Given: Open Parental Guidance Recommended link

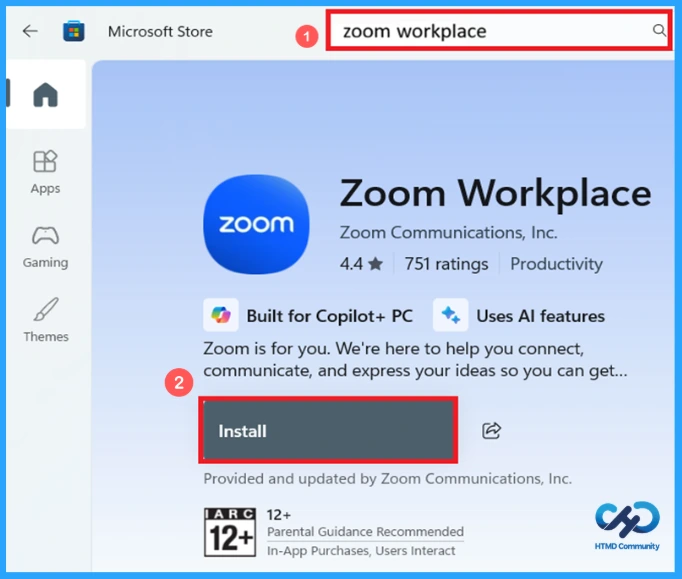Looking at the screenshot, I should tap(365, 532).
